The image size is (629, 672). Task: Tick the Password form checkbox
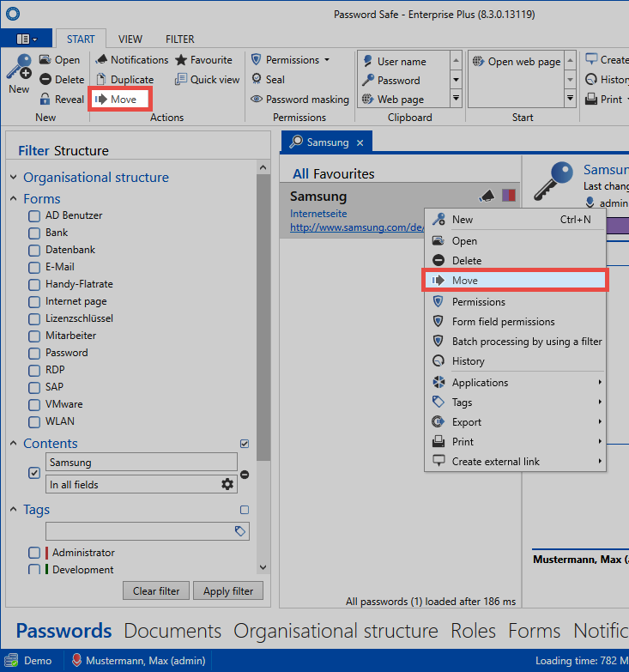point(34,353)
